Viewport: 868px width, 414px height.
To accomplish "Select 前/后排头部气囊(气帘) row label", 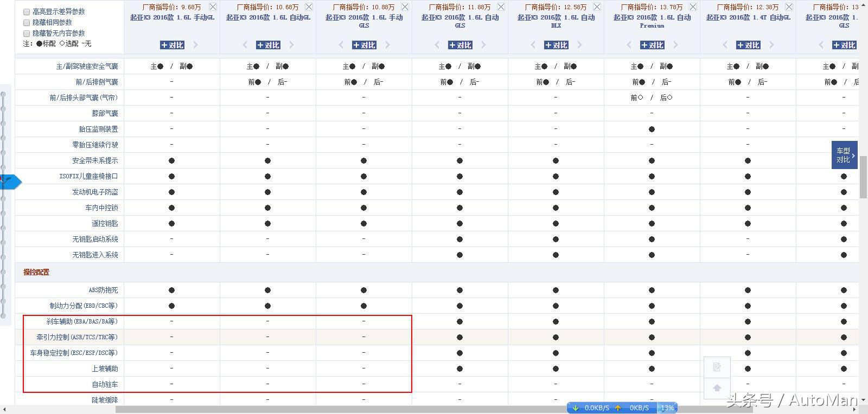I will tap(84, 98).
